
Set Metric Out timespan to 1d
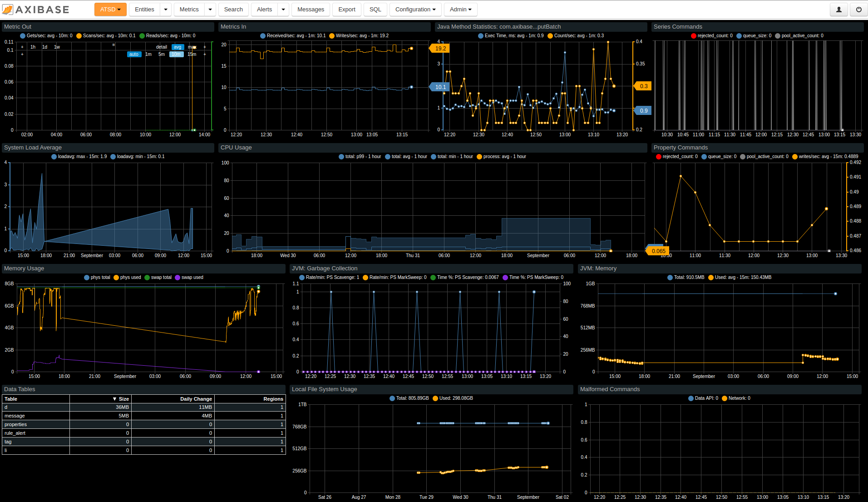(44, 47)
